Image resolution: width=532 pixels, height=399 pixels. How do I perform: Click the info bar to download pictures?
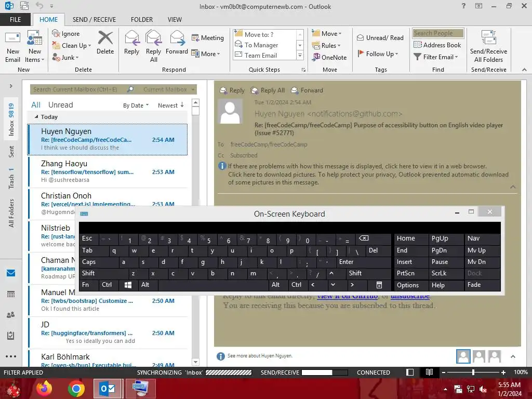(368, 179)
